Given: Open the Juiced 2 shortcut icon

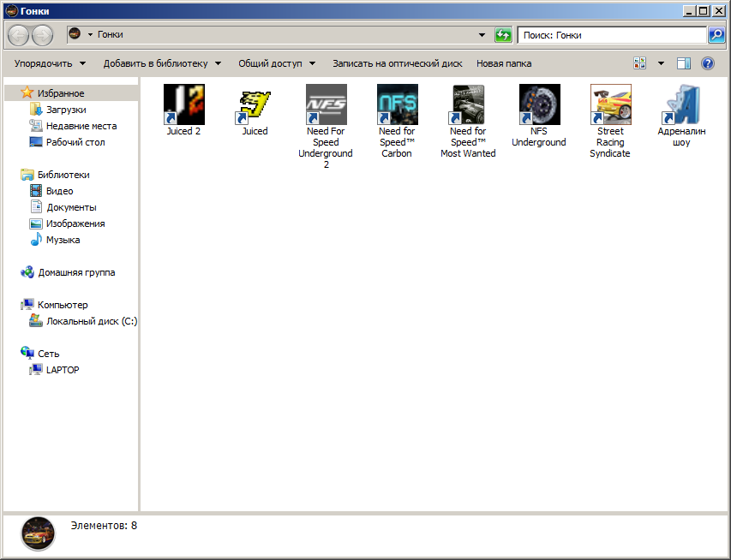Looking at the screenshot, I should (x=183, y=104).
